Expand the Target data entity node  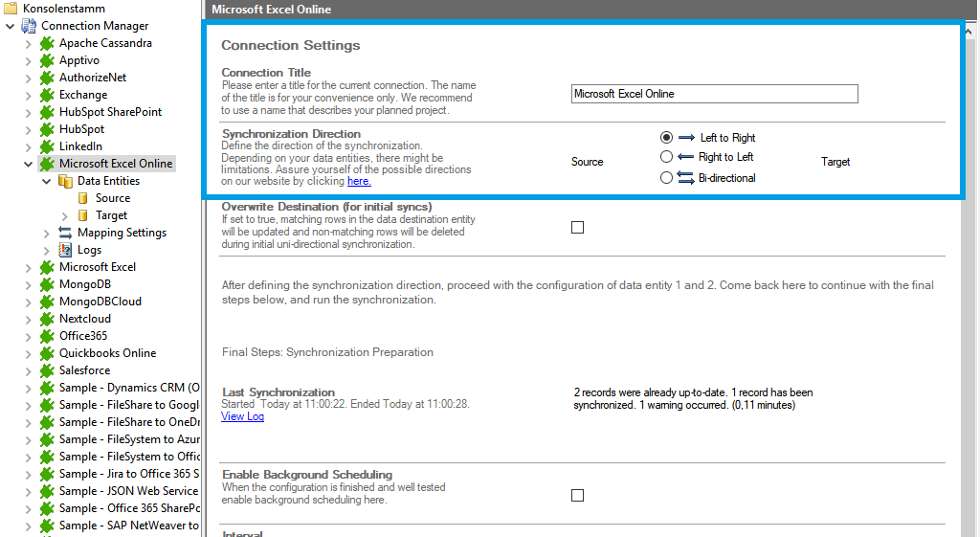tap(64, 215)
